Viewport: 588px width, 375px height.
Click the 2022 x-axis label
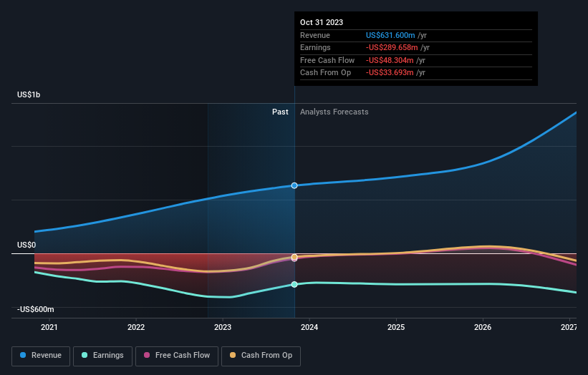pyautogui.click(x=136, y=328)
